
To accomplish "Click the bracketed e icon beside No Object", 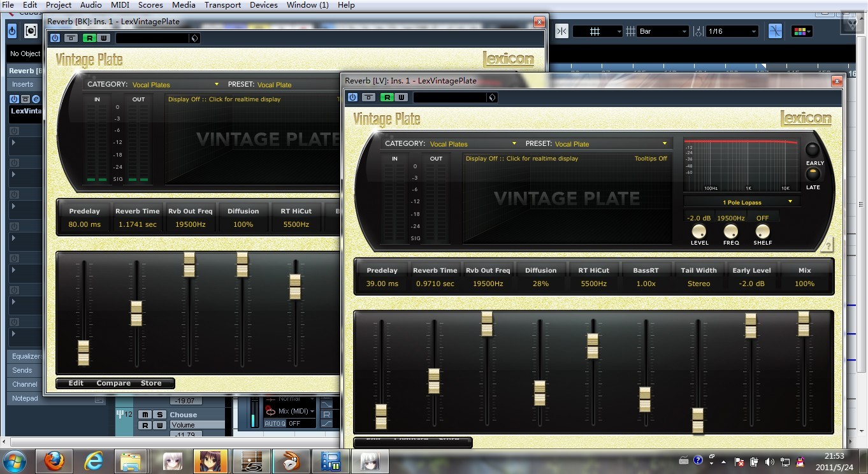I will tap(31, 31).
